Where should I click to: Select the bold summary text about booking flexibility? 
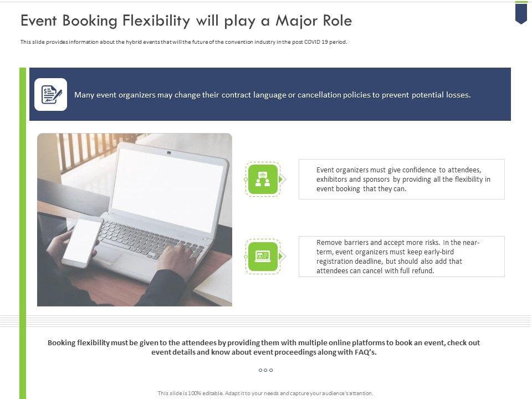click(x=264, y=347)
